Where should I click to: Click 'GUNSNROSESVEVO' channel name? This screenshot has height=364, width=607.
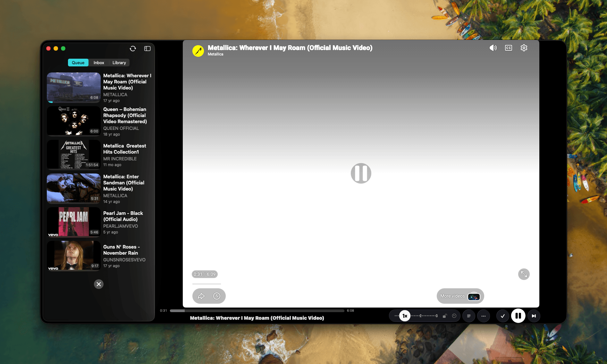[124, 260]
